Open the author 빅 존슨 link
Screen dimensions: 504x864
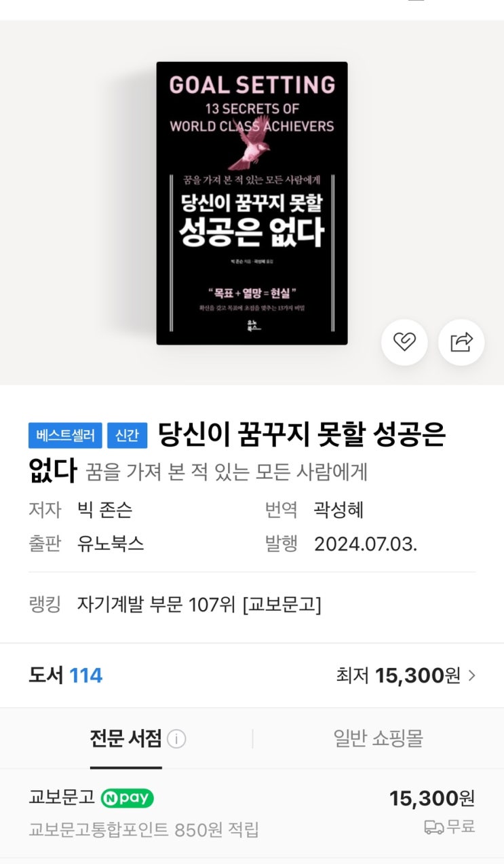pos(104,510)
